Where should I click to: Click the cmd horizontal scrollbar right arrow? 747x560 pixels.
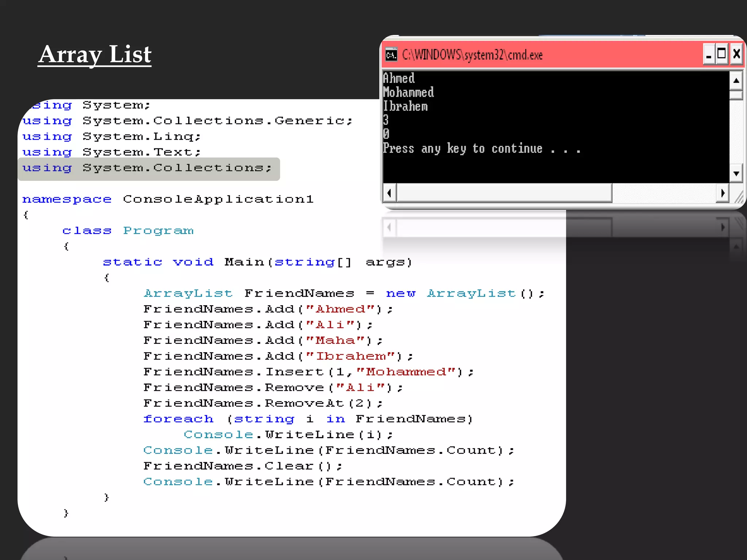coord(723,193)
